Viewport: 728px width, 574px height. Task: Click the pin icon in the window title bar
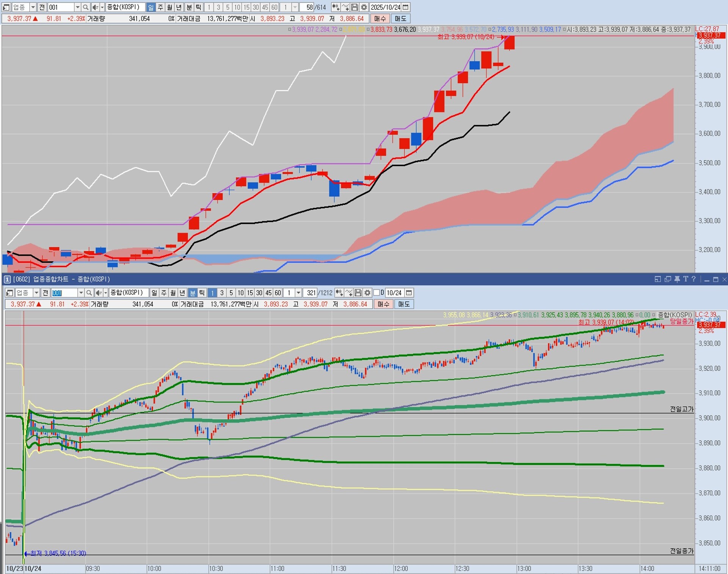pyautogui.click(x=677, y=279)
